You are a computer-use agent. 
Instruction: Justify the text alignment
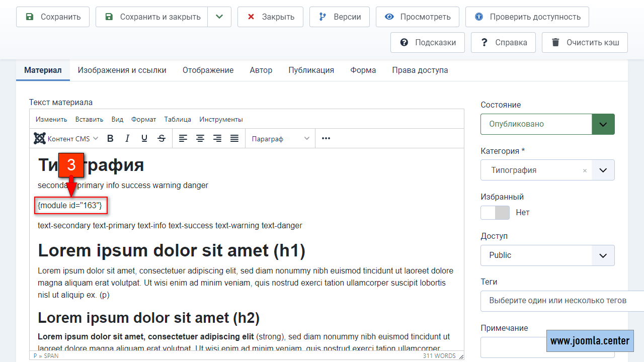(x=234, y=139)
